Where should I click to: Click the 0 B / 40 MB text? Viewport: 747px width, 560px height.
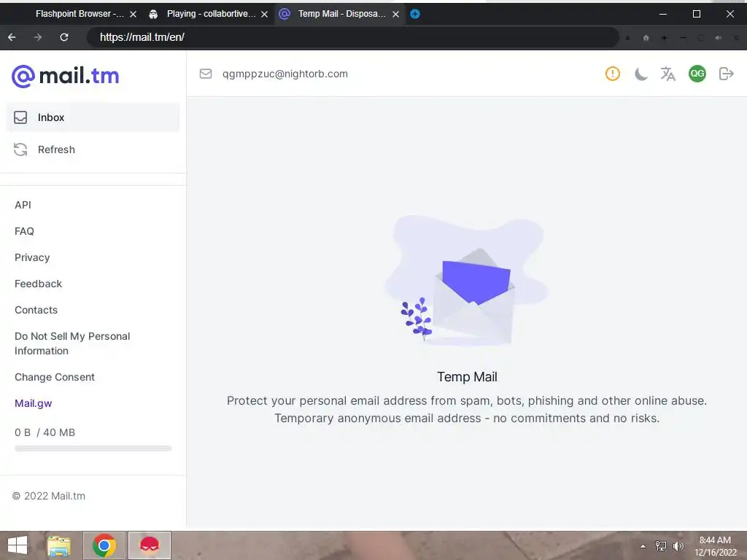[44, 432]
